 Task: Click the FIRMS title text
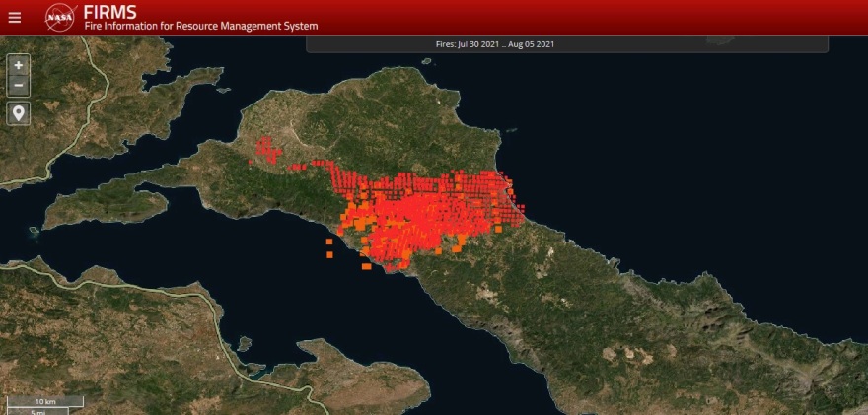[110, 12]
